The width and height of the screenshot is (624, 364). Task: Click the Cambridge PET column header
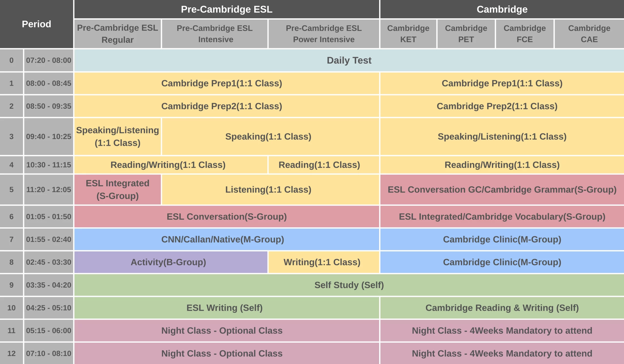click(466, 34)
